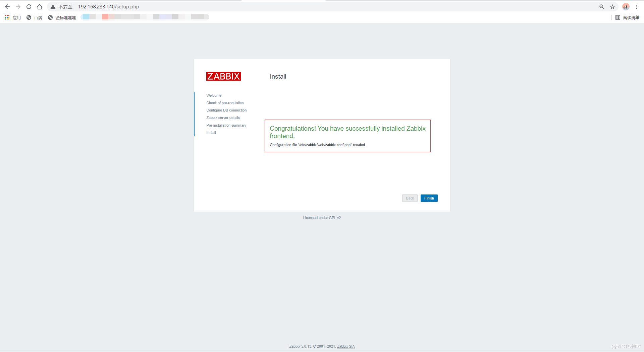This screenshot has width=644, height=352.
Task: Click the Zabbix logo
Action: click(x=223, y=76)
